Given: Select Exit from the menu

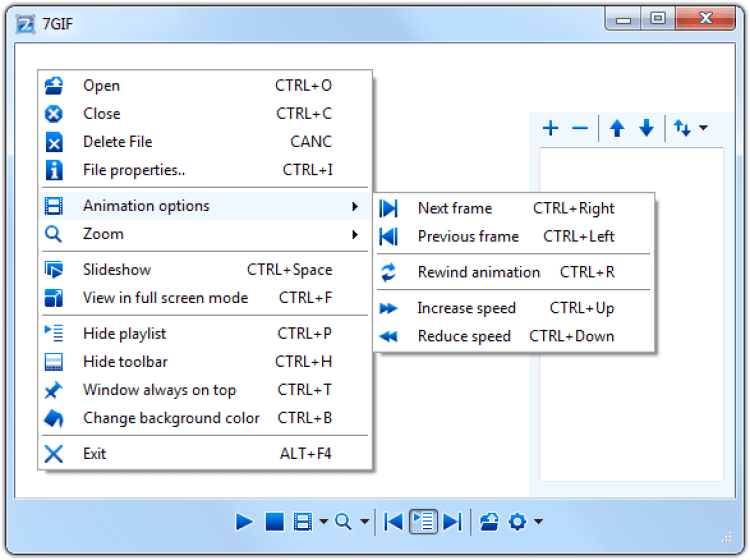Looking at the screenshot, I should 205,454.
